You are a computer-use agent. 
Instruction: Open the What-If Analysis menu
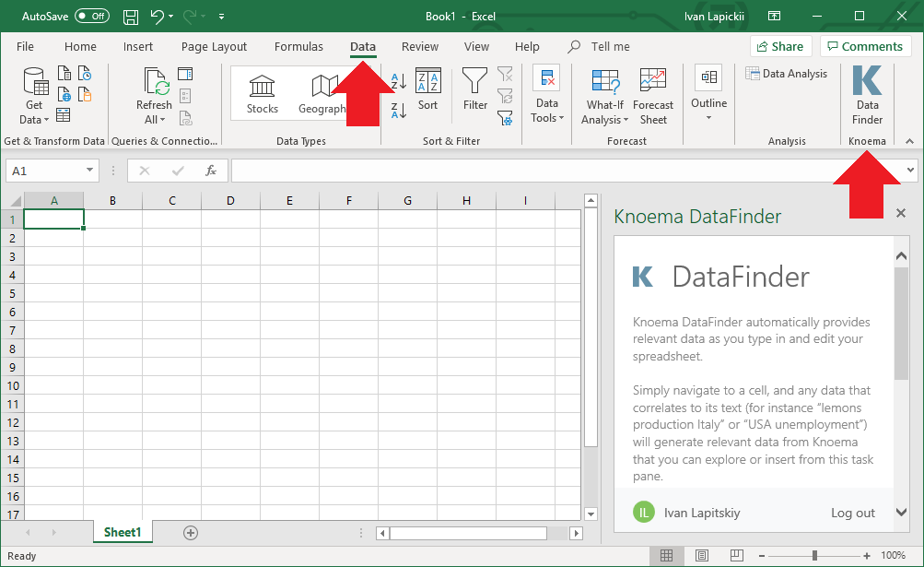click(604, 96)
